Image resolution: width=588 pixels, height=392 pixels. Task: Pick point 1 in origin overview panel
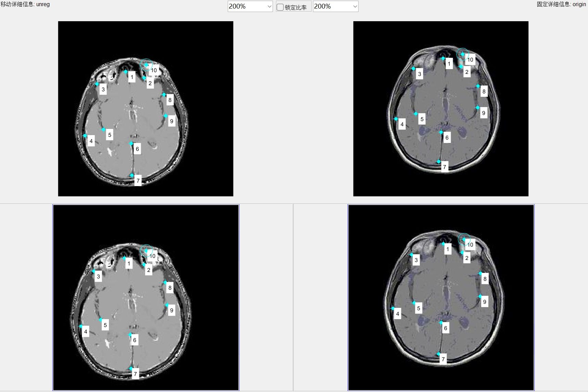(443, 244)
